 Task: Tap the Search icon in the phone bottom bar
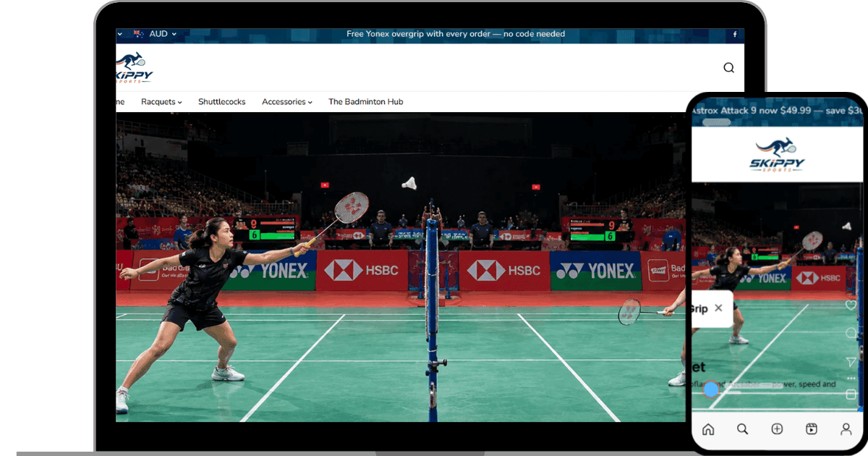coord(742,429)
